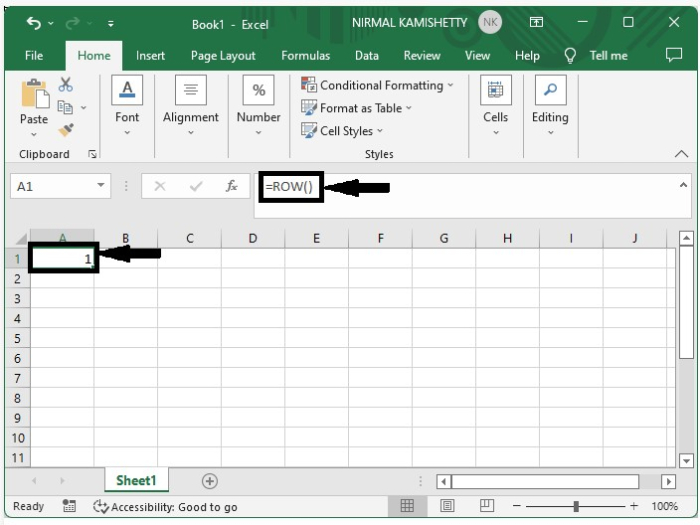The width and height of the screenshot is (700, 525).
Task: Click the zoom out minus button
Action: click(x=517, y=506)
